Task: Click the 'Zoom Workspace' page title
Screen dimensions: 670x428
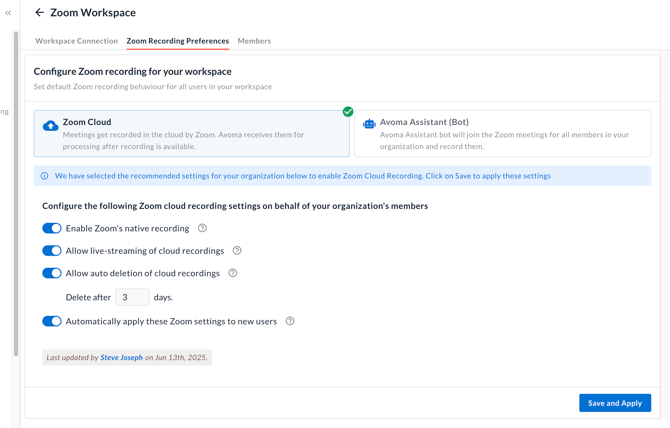Action: [93, 13]
